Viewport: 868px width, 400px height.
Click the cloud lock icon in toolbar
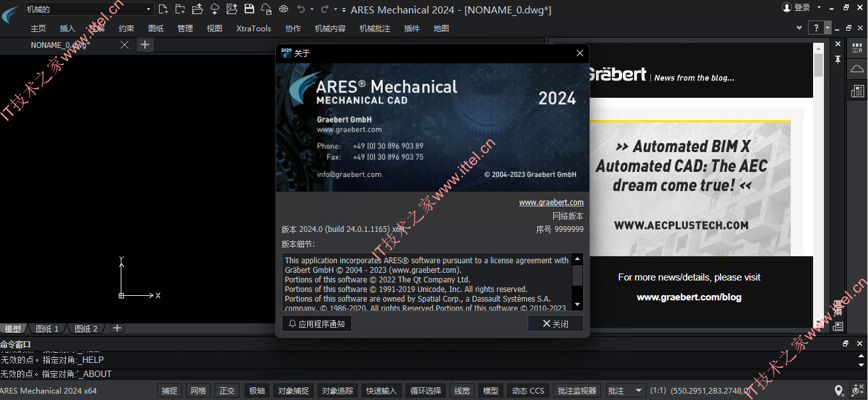266,9
